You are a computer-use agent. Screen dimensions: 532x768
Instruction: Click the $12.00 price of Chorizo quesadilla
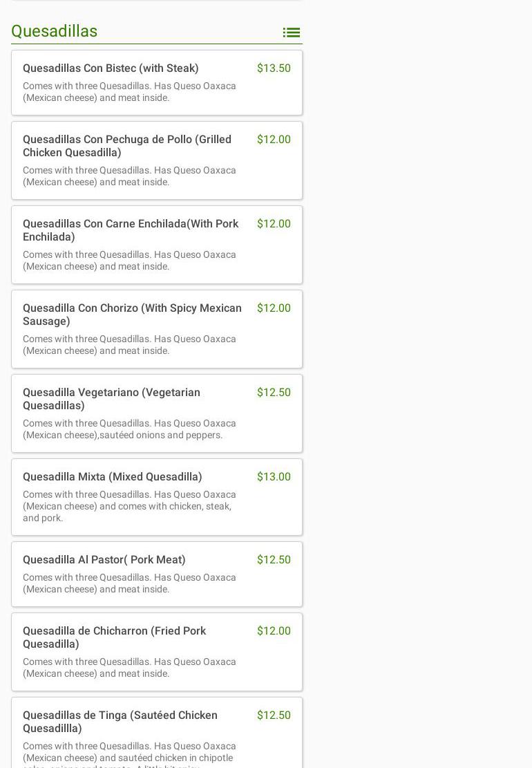point(274,308)
